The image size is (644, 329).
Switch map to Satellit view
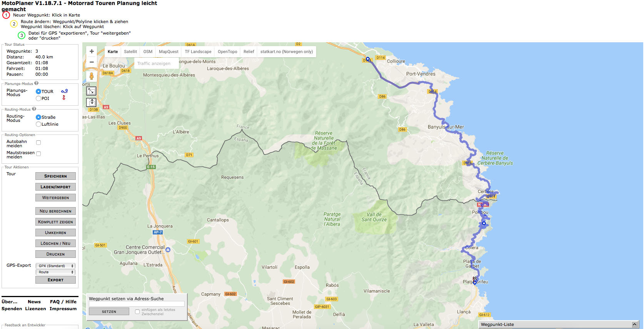point(130,52)
